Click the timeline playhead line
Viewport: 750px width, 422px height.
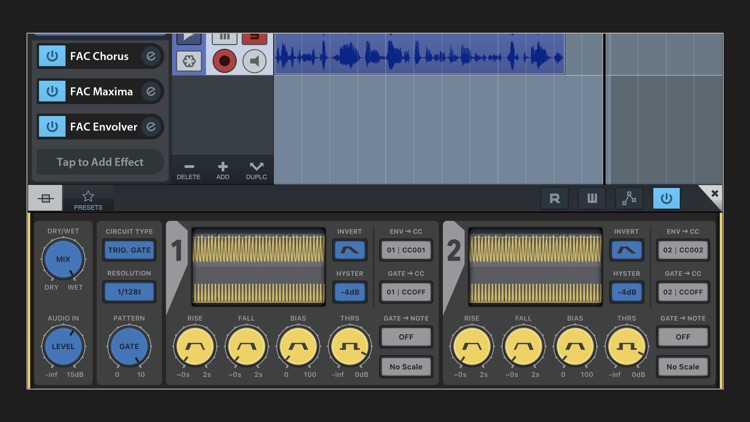[604, 109]
